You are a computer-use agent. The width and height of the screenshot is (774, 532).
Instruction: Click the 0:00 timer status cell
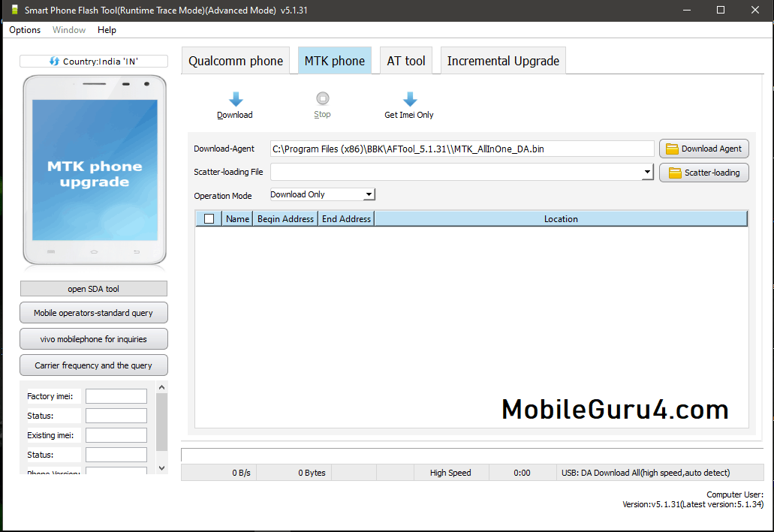[x=523, y=473]
